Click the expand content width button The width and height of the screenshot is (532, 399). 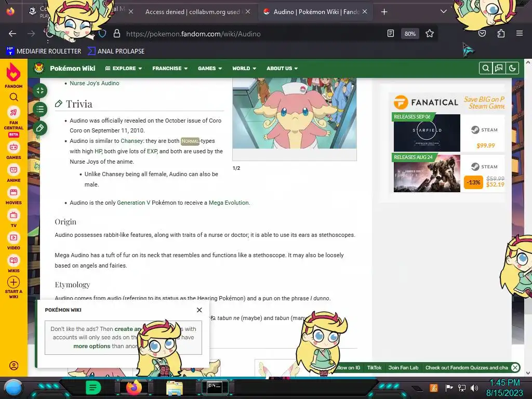[x=40, y=90]
